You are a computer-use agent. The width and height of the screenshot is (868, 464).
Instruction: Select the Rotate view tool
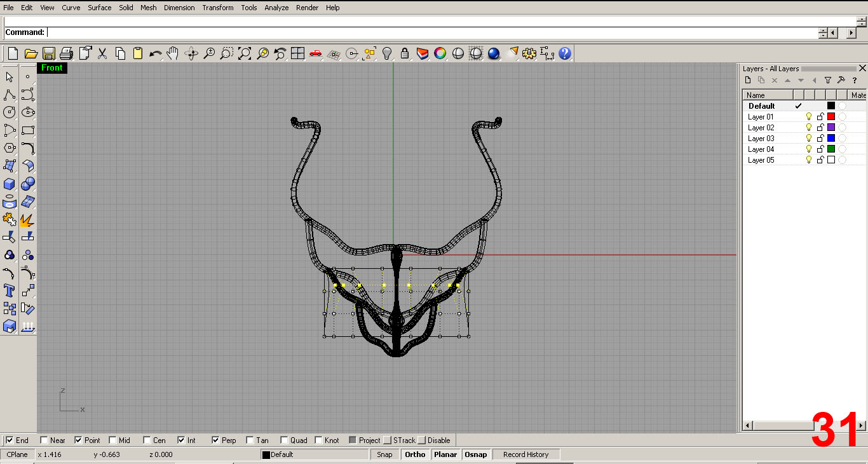coord(191,53)
